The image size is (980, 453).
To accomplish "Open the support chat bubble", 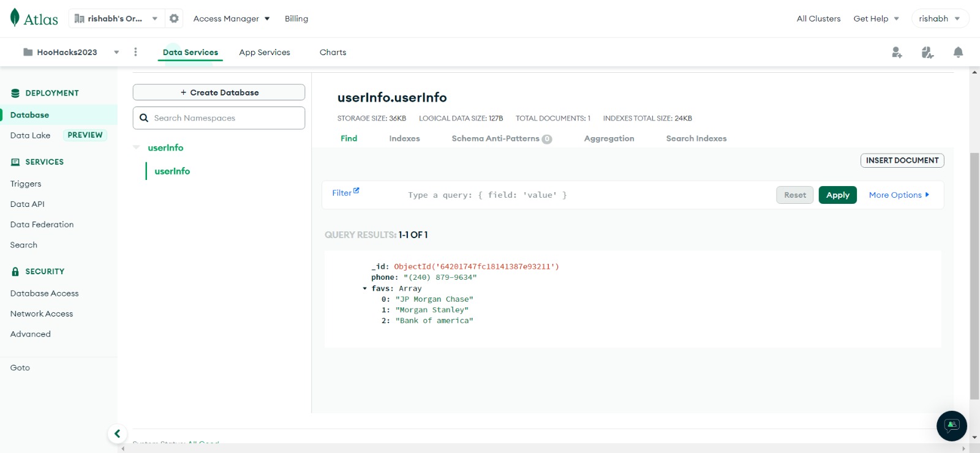I will coord(951,425).
